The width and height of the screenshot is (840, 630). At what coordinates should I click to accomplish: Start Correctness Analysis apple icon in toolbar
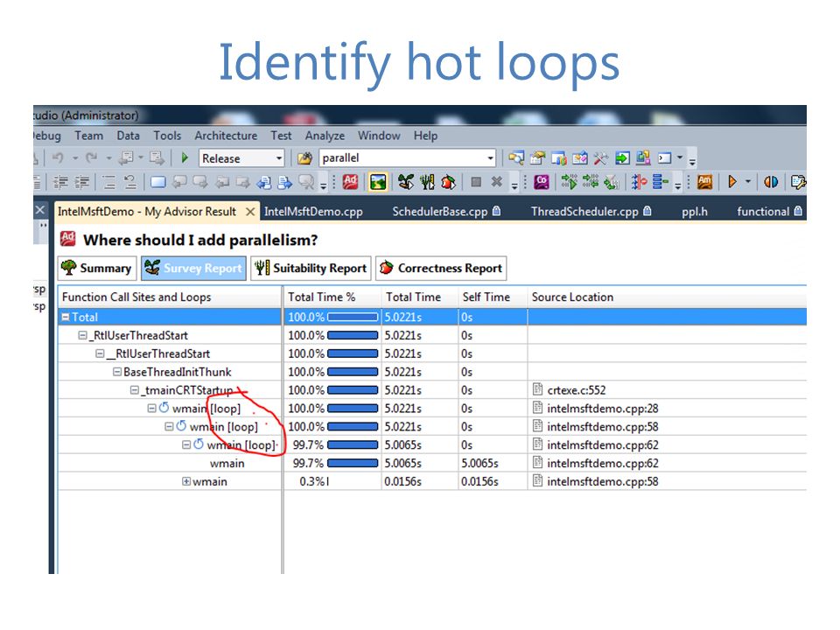pyautogui.click(x=448, y=182)
